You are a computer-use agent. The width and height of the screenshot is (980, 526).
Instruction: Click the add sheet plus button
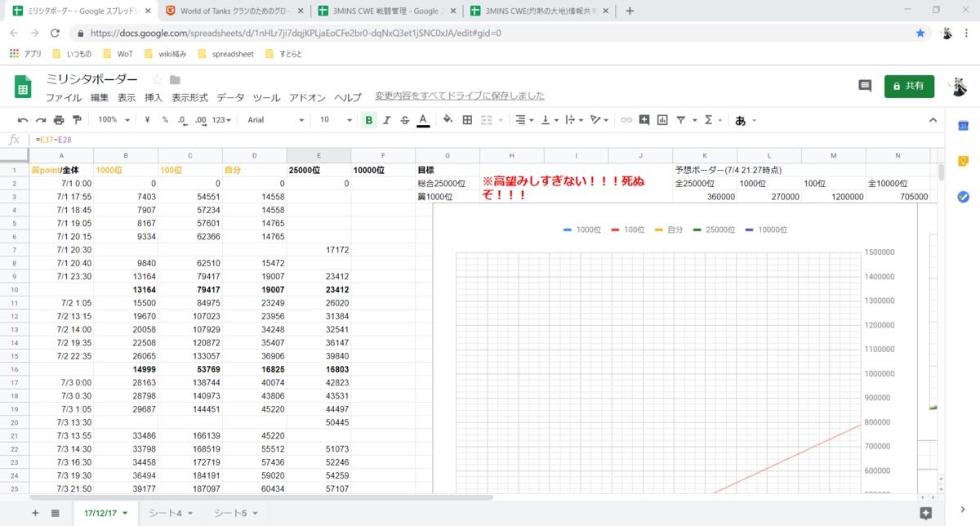(x=35, y=513)
